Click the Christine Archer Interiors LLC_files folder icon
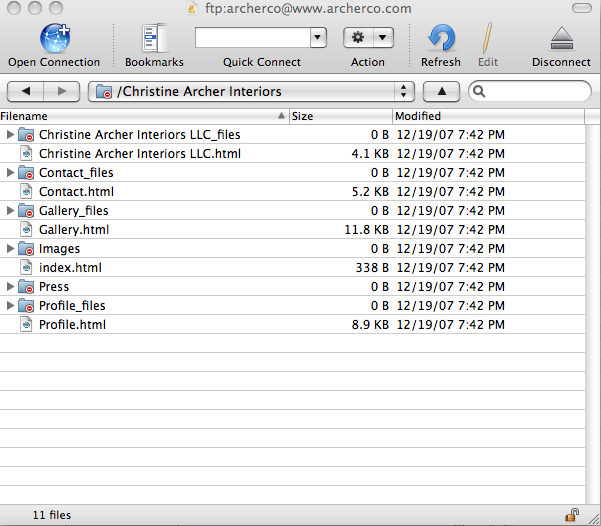The height and width of the screenshot is (526, 601). click(x=26, y=135)
